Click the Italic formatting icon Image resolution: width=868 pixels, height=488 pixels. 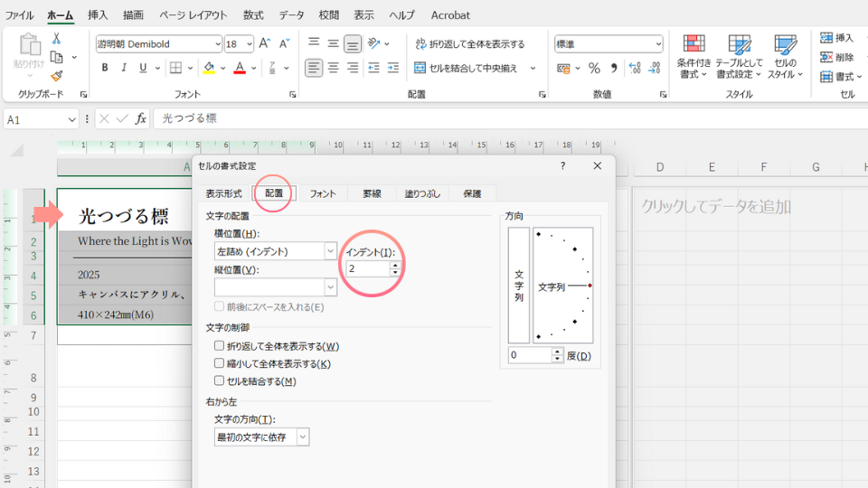click(124, 68)
